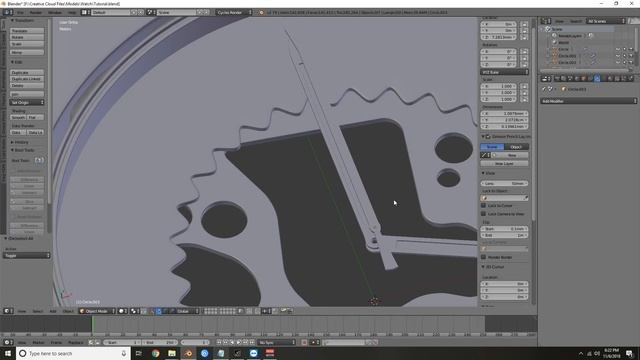Viewport: 640px width, 360px height.
Task: Open the No Sync playback dropdown
Action: pos(276,342)
